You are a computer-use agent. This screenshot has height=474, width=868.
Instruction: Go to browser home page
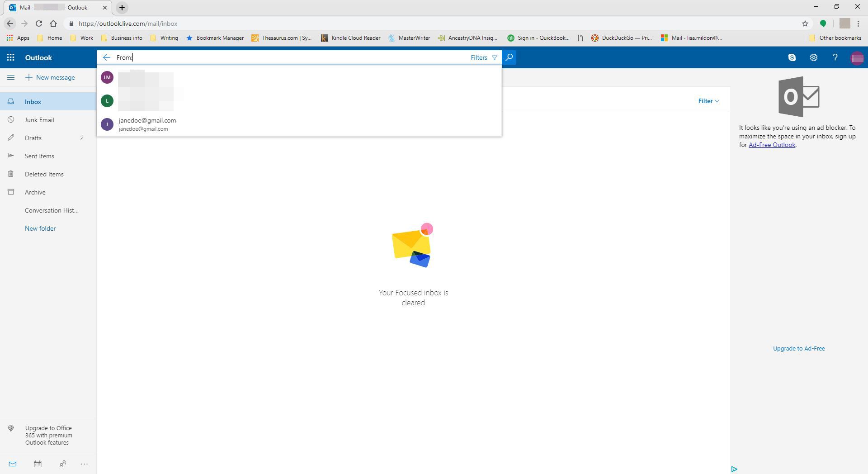[x=53, y=24]
